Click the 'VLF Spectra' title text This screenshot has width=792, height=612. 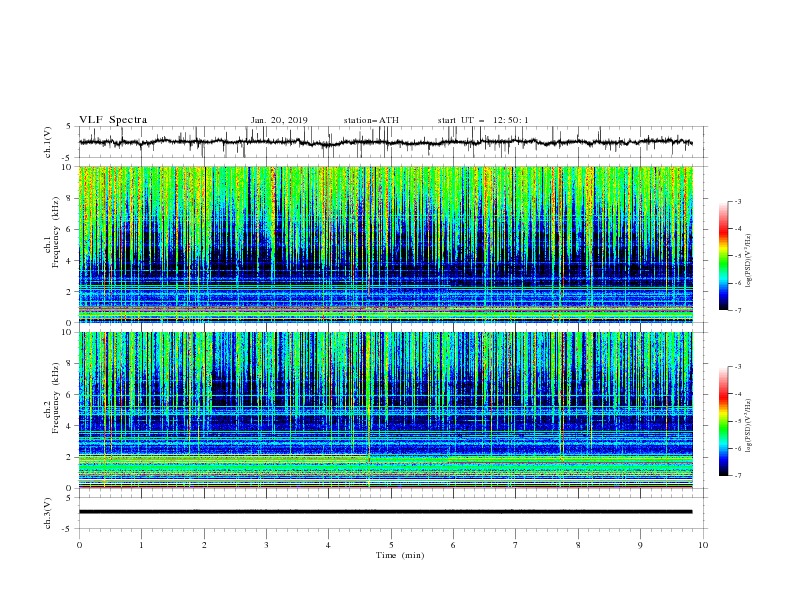[x=113, y=120]
